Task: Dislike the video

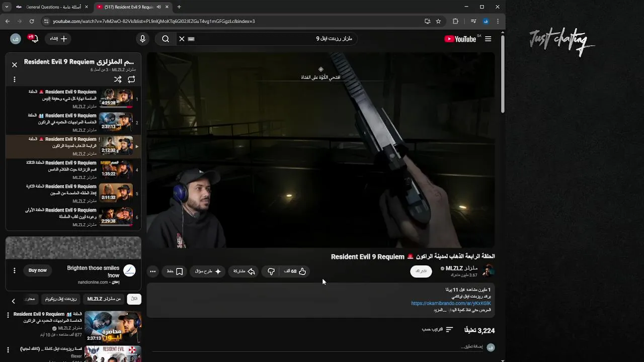Action: tap(271, 271)
